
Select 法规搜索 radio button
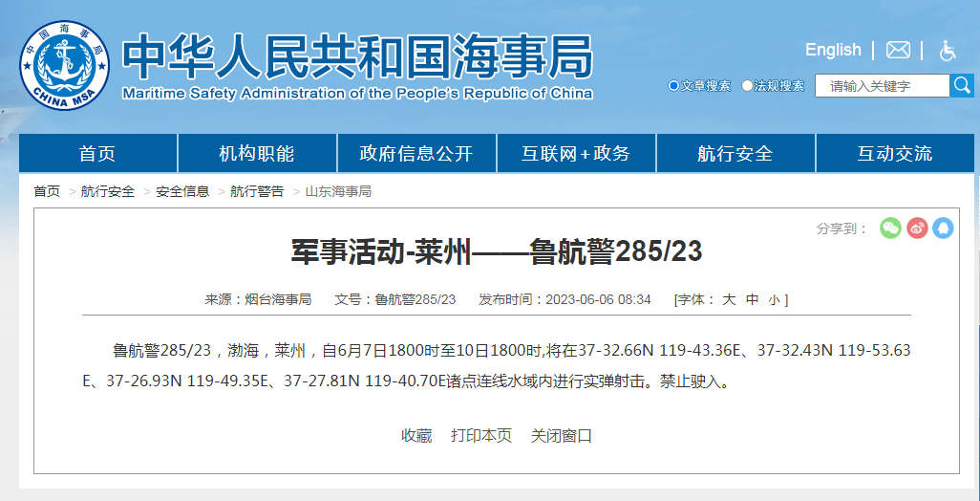tap(747, 86)
